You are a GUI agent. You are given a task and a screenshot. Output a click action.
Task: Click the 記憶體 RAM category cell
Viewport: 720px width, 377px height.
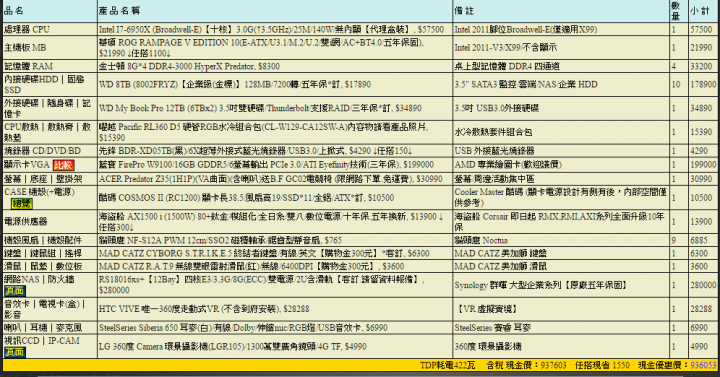click(x=50, y=66)
